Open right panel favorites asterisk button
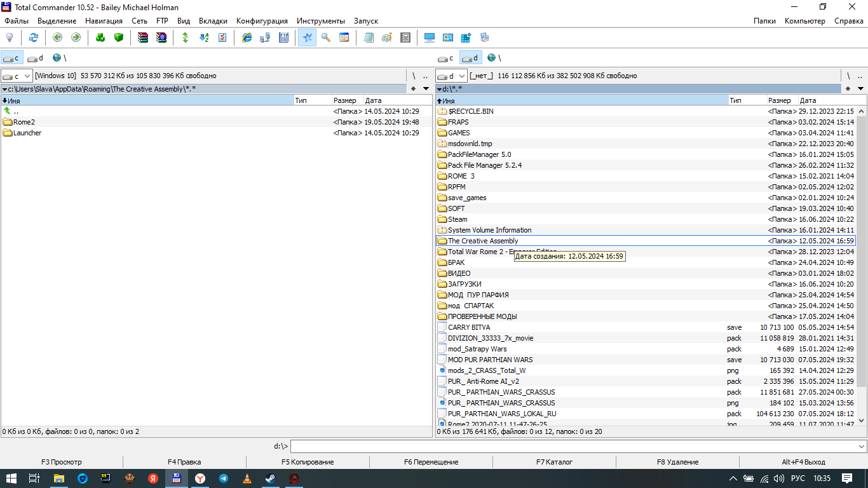This screenshot has width=868, height=488. click(x=848, y=89)
